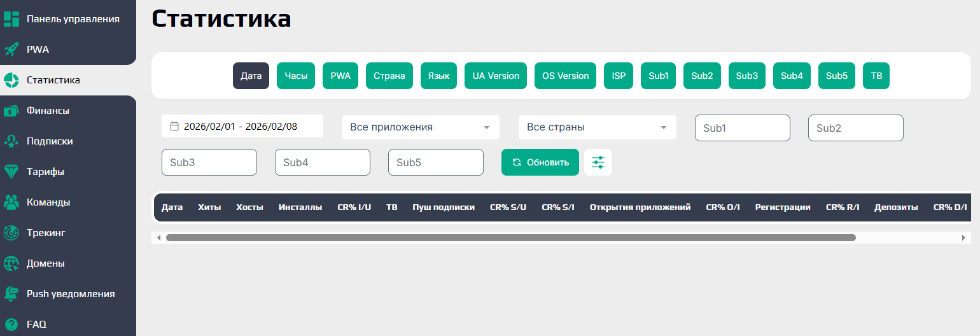This screenshot has width=980, height=336.
Task: Focus the Sub5 filter input
Action: click(436, 162)
